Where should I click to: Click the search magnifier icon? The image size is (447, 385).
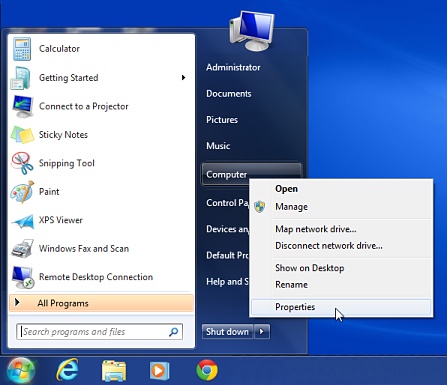pyautogui.click(x=174, y=332)
